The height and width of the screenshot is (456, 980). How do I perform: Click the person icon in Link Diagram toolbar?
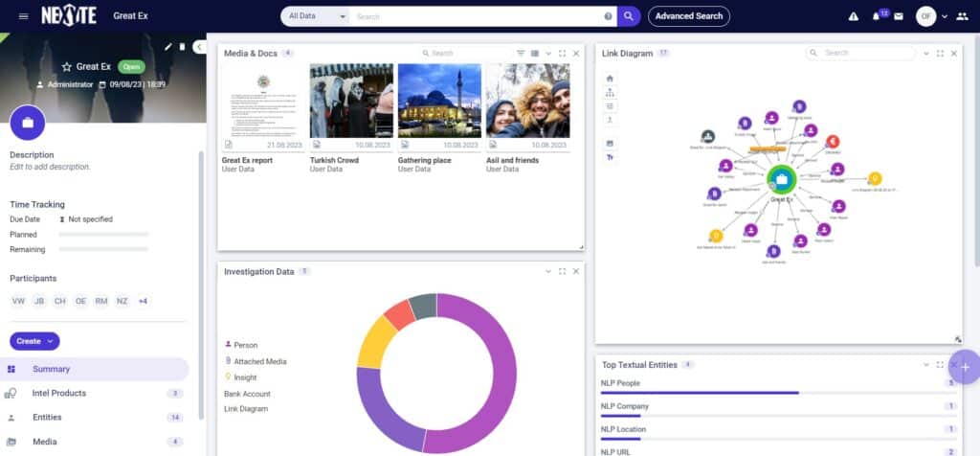point(610,119)
